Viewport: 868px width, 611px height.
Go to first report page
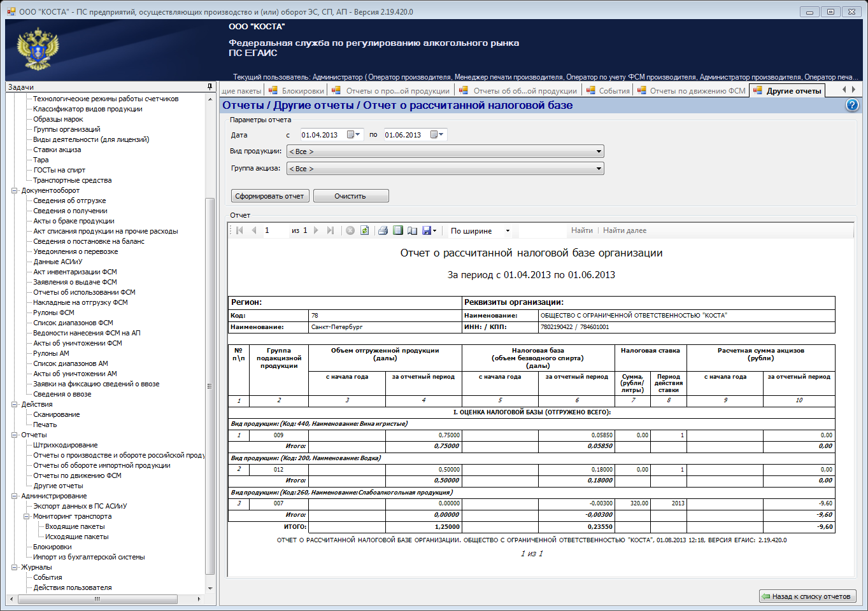pyautogui.click(x=240, y=230)
